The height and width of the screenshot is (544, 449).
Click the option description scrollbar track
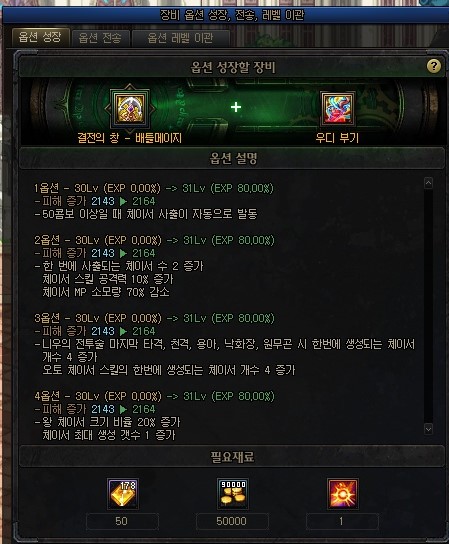click(428, 306)
